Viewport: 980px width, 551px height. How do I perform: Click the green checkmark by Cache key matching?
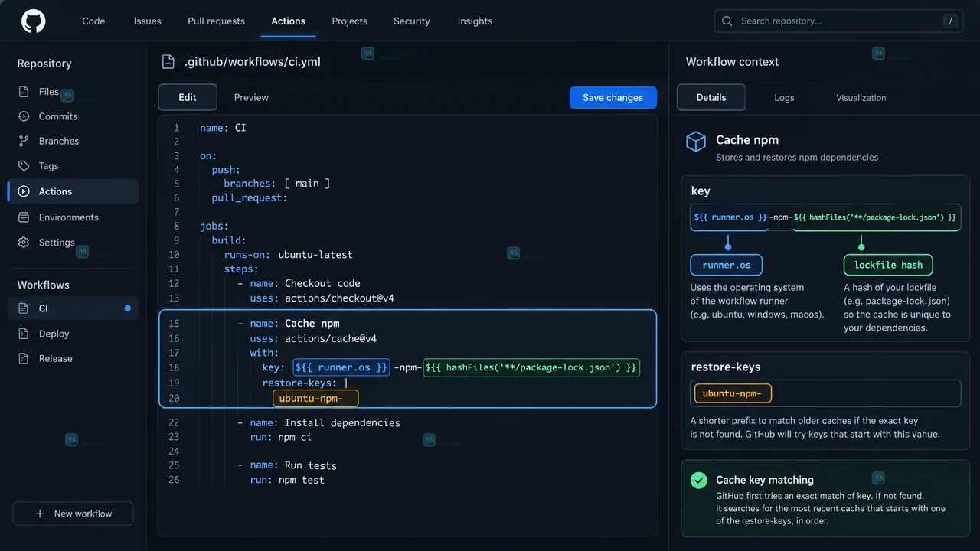(698, 480)
